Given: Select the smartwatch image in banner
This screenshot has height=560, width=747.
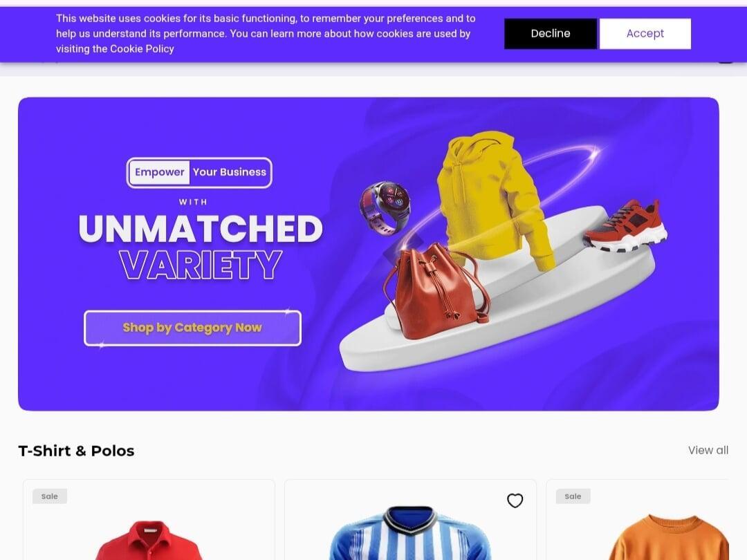Looking at the screenshot, I should [385, 207].
